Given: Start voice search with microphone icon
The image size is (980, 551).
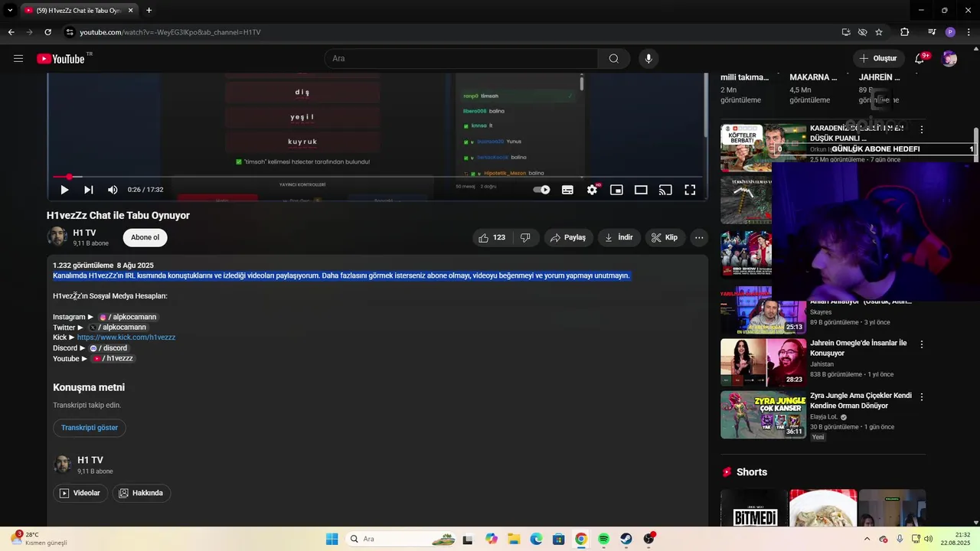Looking at the screenshot, I should point(648,59).
